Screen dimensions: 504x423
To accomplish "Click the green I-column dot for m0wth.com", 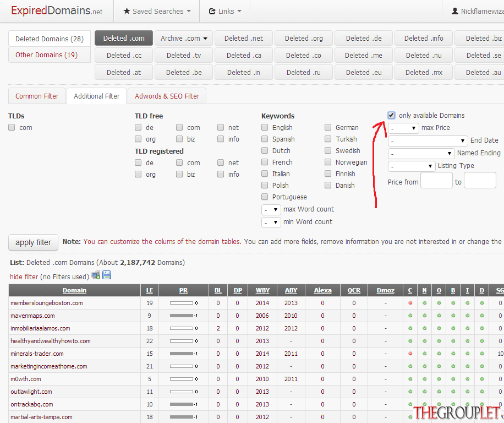I will coord(467,379).
